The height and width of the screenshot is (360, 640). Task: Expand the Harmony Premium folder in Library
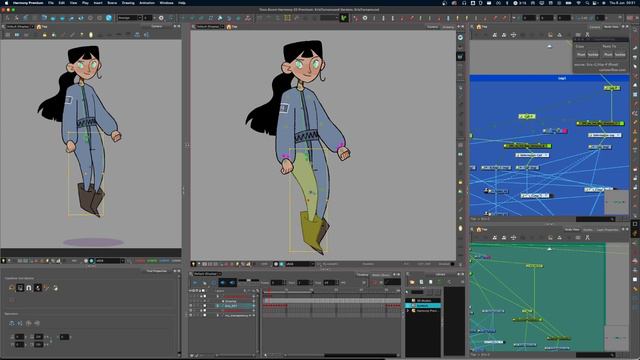point(408,311)
